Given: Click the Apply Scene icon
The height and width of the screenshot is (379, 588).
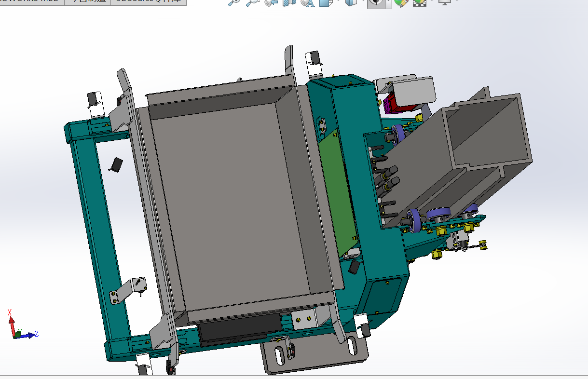Looking at the screenshot, I should pos(419,2).
